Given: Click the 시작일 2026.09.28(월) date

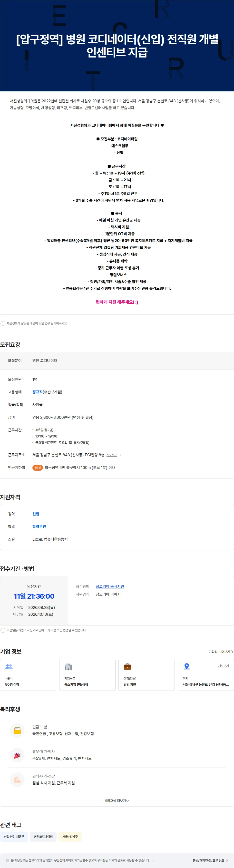Looking at the screenshot, I should pos(41,607).
